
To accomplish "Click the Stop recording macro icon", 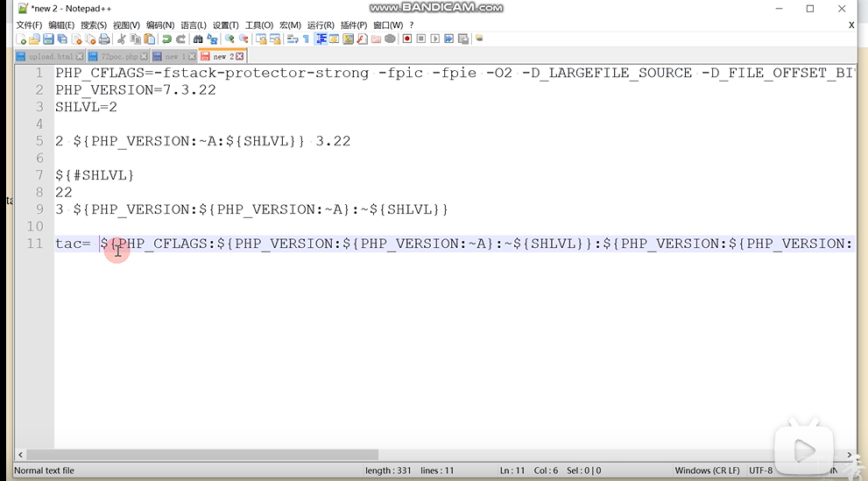I will click(420, 39).
